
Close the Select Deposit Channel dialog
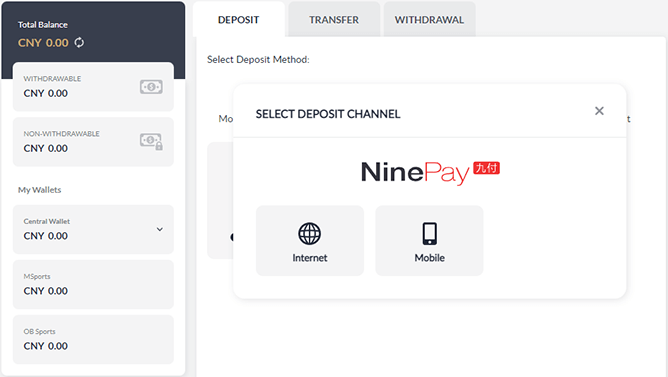(599, 111)
